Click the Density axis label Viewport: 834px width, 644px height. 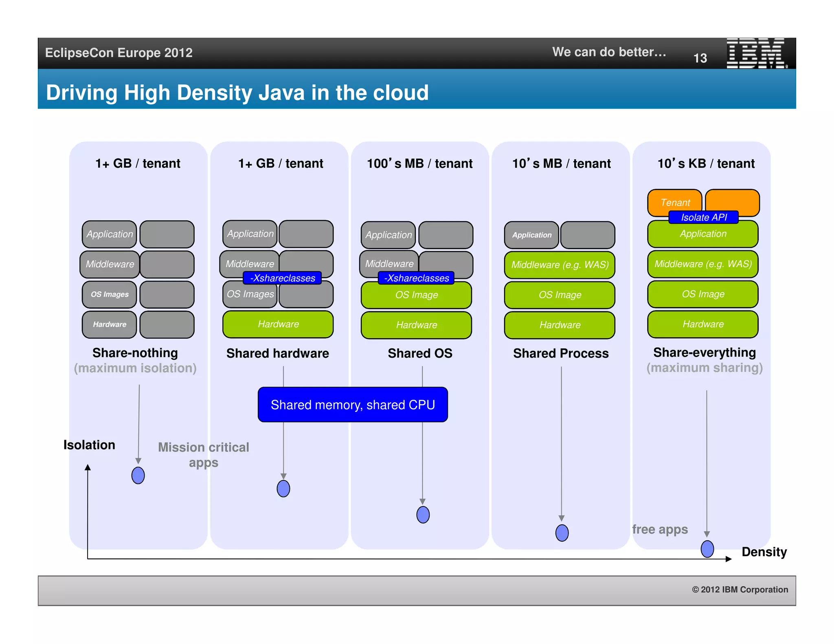(x=764, y=552)
